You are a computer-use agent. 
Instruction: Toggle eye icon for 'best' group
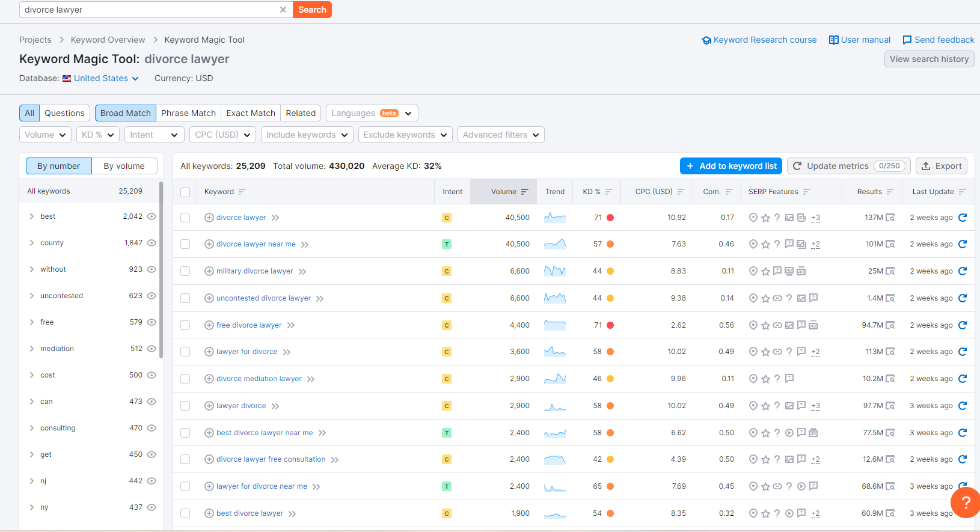[152, 216]
